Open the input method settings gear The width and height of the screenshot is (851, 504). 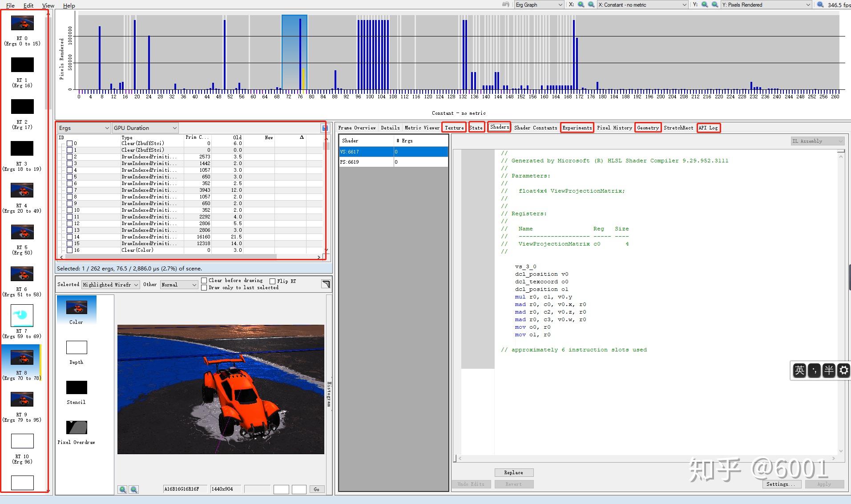pyautogui.click(x=843, y=370)
